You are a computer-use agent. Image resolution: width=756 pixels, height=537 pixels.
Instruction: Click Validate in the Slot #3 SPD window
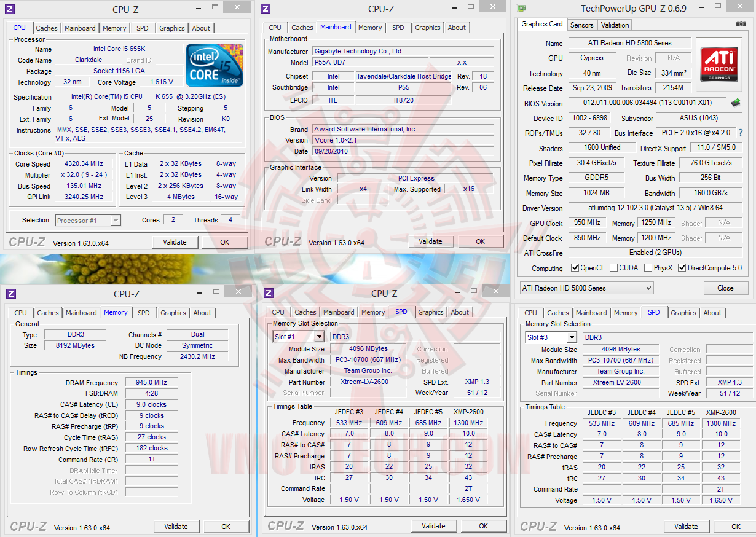point(686,527)
